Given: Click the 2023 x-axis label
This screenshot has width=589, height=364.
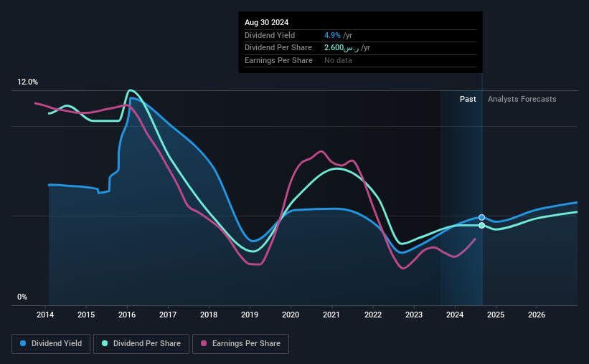Looking at the screenshot, I should 414,315.
